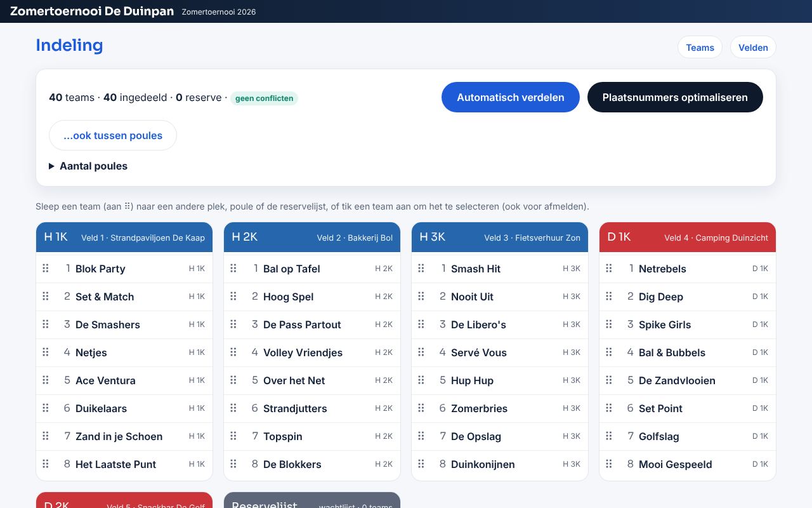Select team Servé Vous
The height and width of the screenshot is (508, 812).
click(500, 352)
